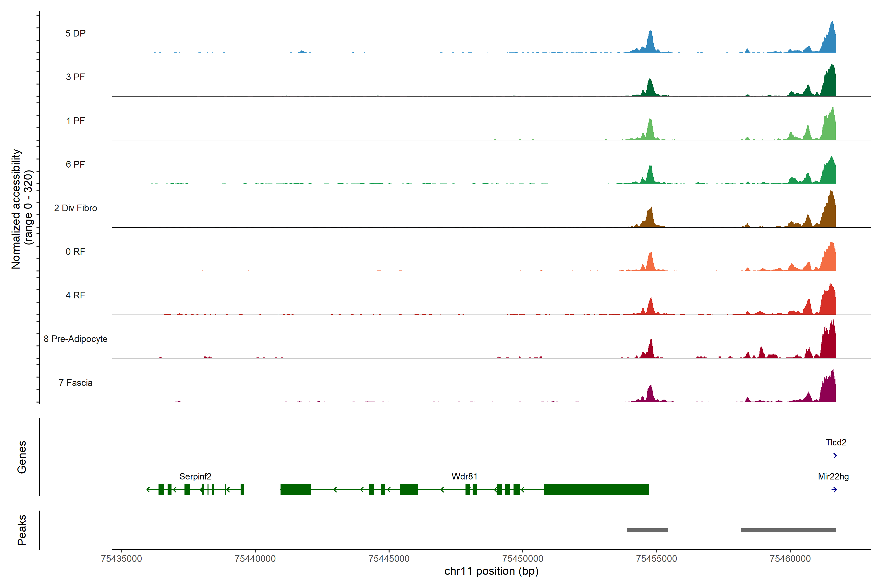Viewport: 882px width, 588px height.
Task: Click the Serpinf2 gene name
Action: [x=195, y=477]
